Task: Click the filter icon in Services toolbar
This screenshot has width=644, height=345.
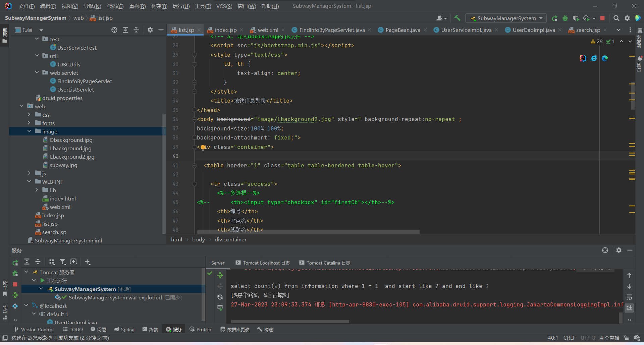Action: 63,262
